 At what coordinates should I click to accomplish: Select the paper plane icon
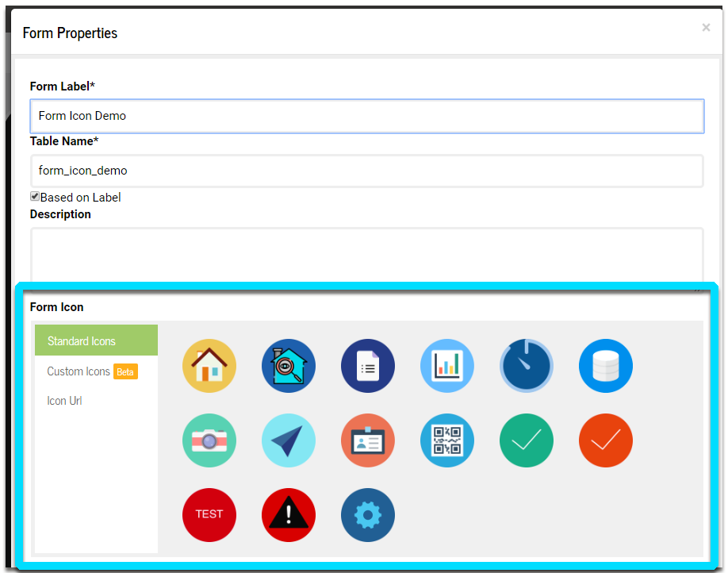289,440
